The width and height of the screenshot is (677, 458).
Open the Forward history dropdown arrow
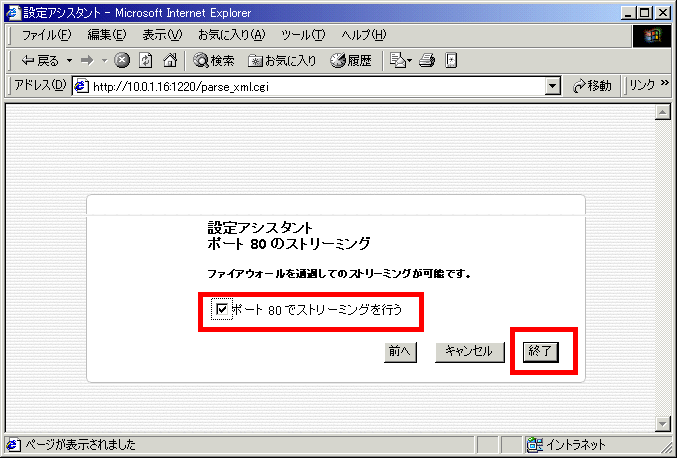[x=104, y=61]
